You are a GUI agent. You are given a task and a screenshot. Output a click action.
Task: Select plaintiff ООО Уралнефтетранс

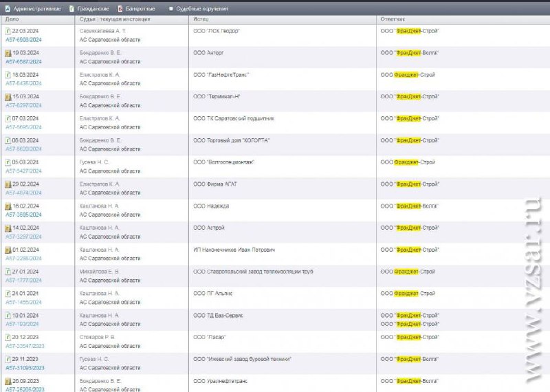220,381
